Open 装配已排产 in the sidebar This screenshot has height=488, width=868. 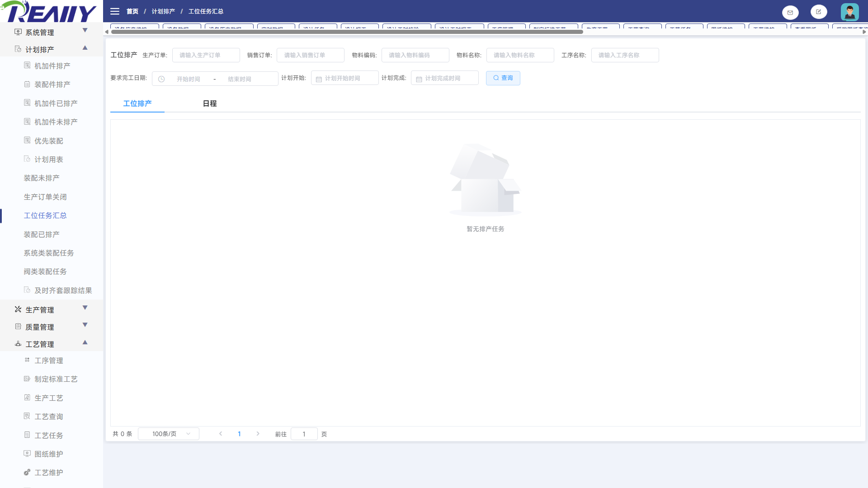click(42, 235)
